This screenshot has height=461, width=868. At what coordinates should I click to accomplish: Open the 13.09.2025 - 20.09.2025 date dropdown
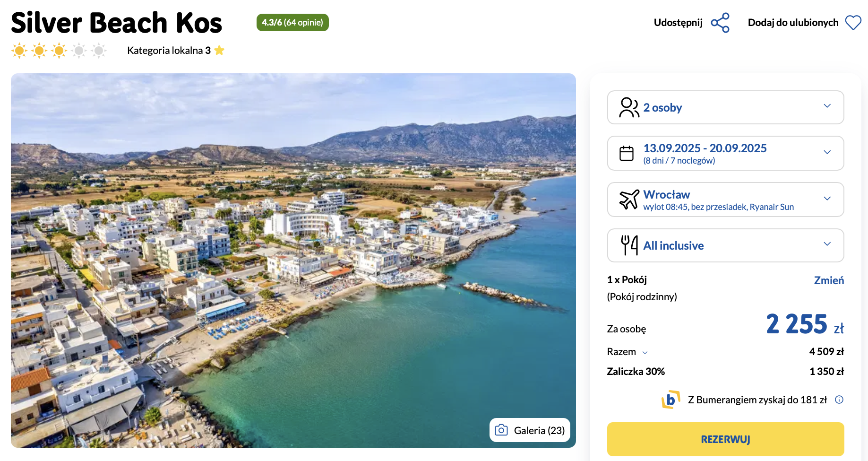pyautogui.click(x=827, y=152)
